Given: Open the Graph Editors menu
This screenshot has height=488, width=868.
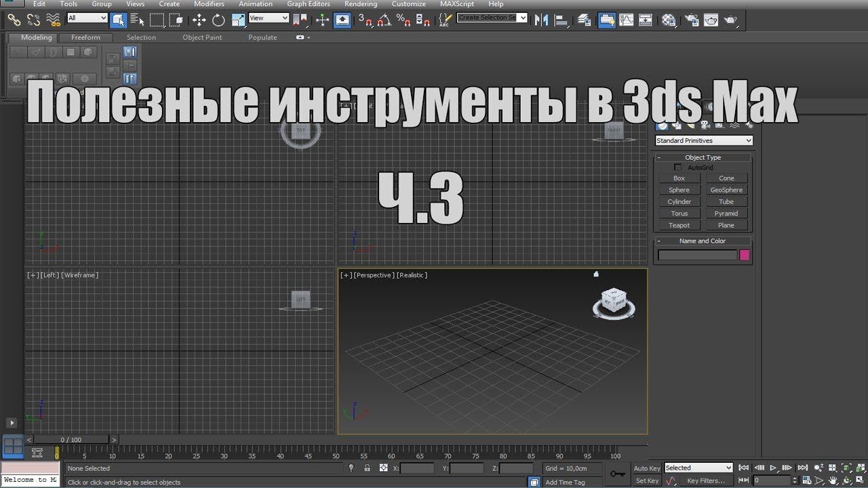Looking at the screenshot, I should (x=309, y=4).
